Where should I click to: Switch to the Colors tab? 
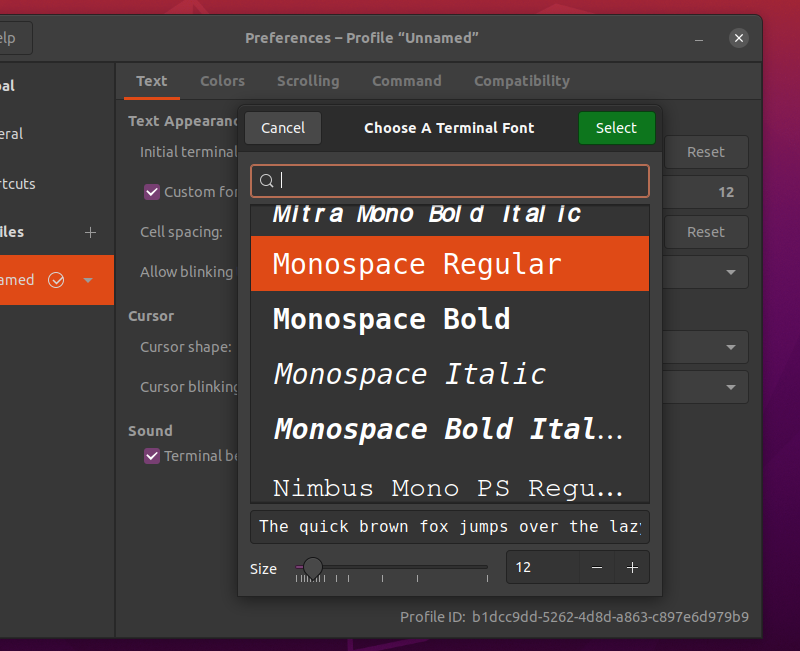(222, 81)
